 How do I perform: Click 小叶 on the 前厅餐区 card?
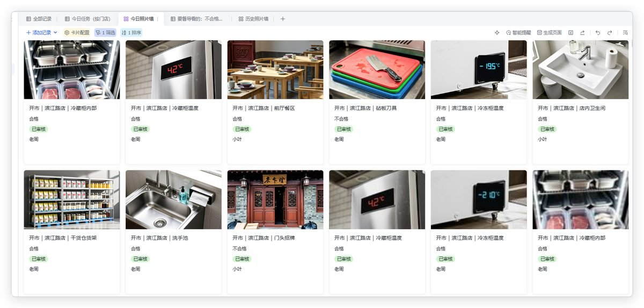pos(237,139)
